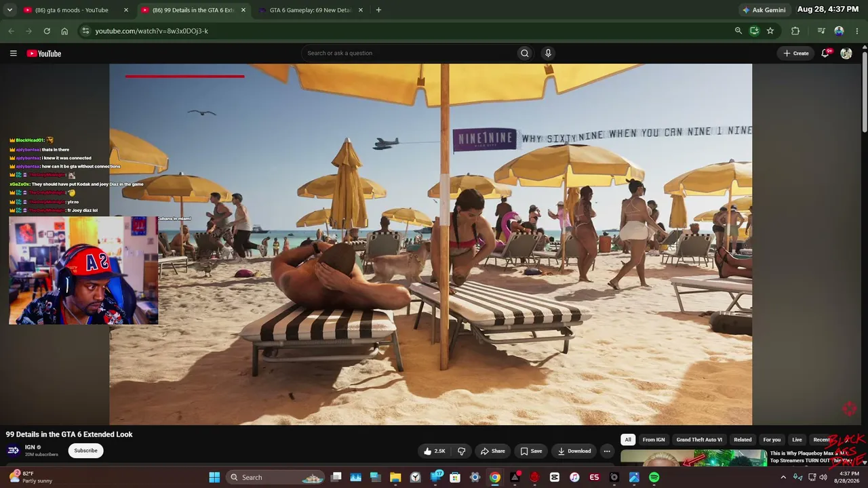868x488 pixels.
Task: Select the 'Related' filter chip
Action: pyautogui.click(x=743, y=440)
